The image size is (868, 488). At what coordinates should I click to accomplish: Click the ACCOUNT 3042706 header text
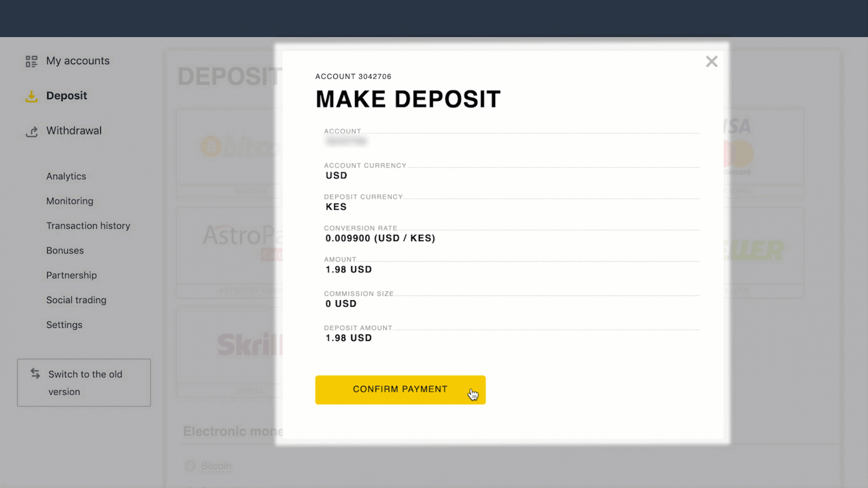coord(353,77)
